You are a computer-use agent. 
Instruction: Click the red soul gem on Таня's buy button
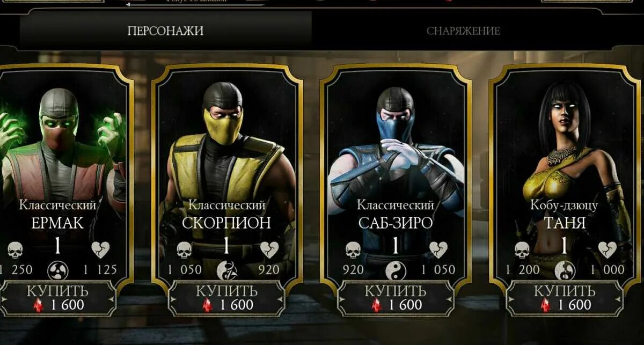546,305
